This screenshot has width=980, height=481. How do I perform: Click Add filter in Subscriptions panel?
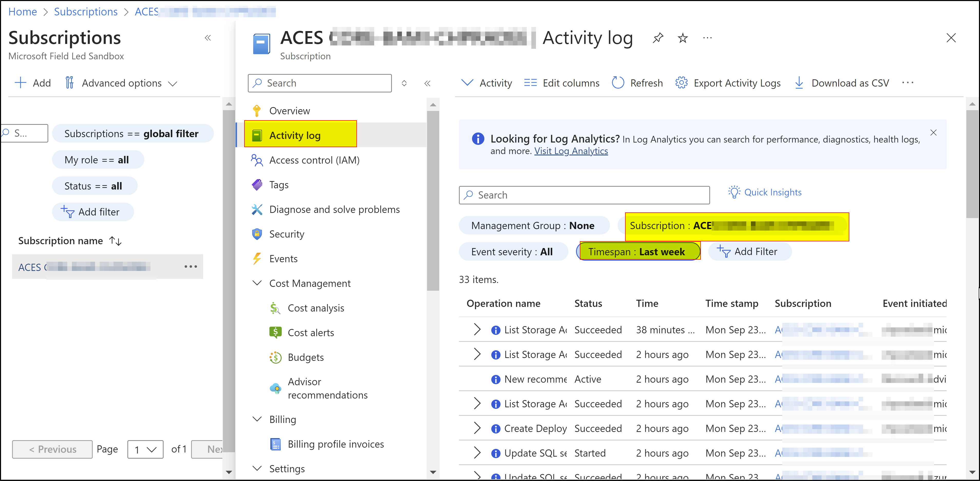pos(93,212)
